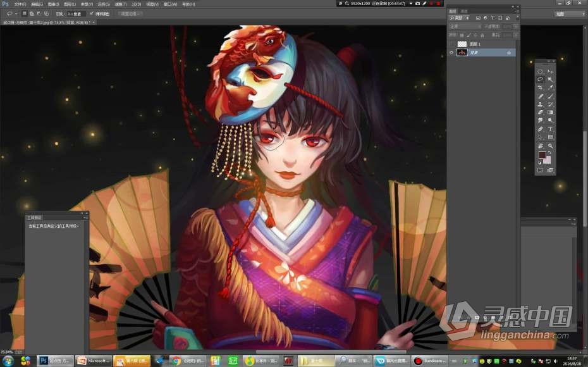Select the Magic Wand tool
The width and height of the screenshot is (588, 367).
pos(550,79)
